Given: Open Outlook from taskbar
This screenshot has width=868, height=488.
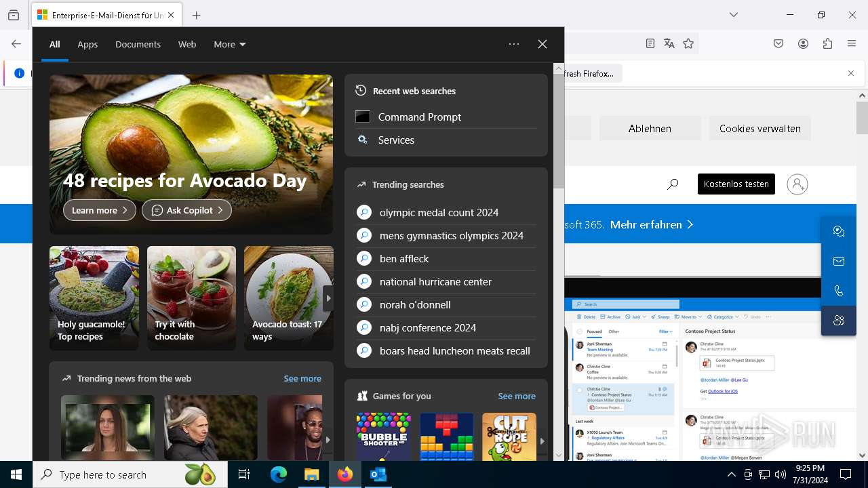Looking at the screenshot, I should point(378,474).
